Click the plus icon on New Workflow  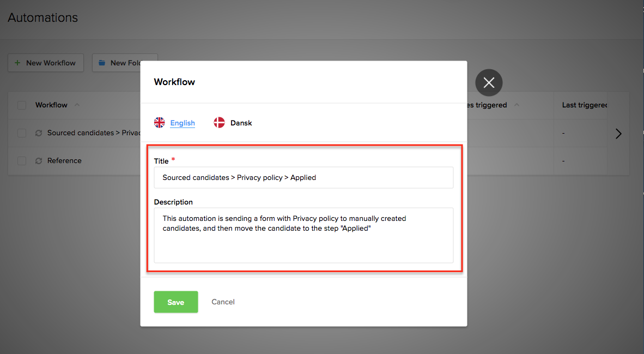click(x=17, y=63)
